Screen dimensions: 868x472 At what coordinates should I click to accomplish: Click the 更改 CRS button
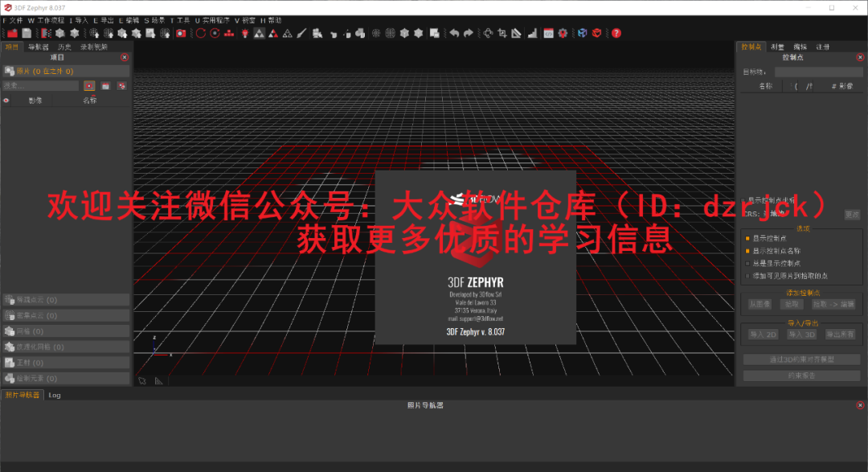tap(852, 215)
